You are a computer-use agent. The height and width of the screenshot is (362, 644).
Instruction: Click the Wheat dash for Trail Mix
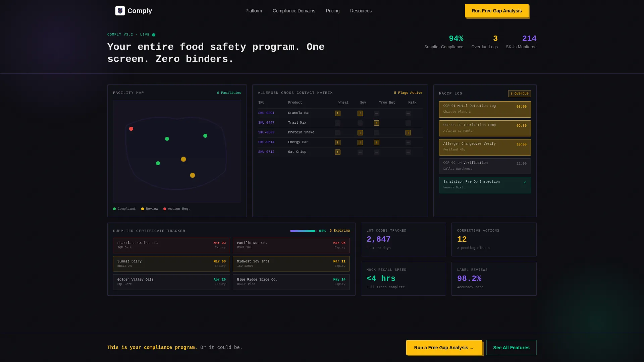tap(338, 123)
